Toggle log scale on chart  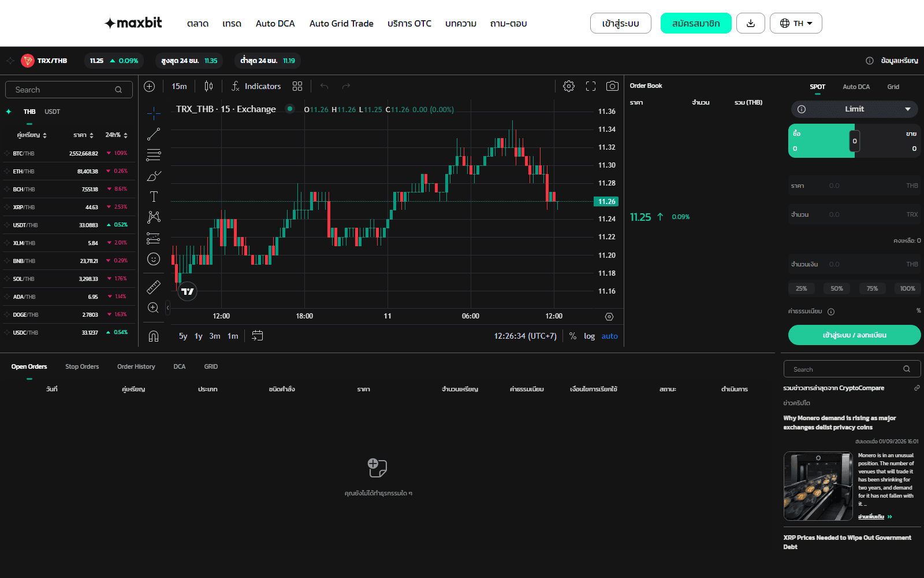[x=589, y=336]
